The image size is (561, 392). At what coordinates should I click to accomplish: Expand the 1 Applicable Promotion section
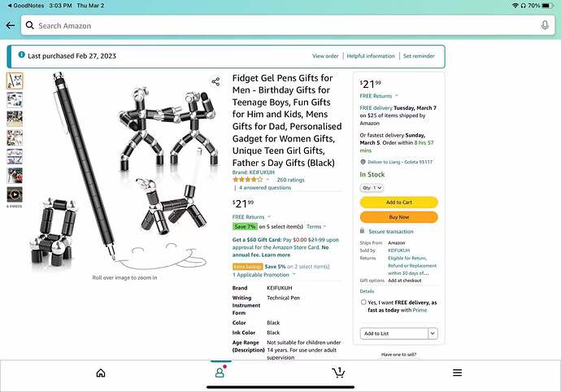coord(264,275)
